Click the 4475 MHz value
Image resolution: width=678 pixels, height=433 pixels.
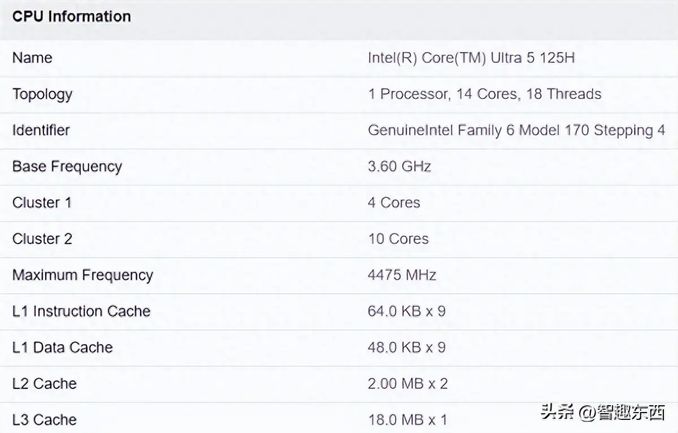click(x=402, y=275)
